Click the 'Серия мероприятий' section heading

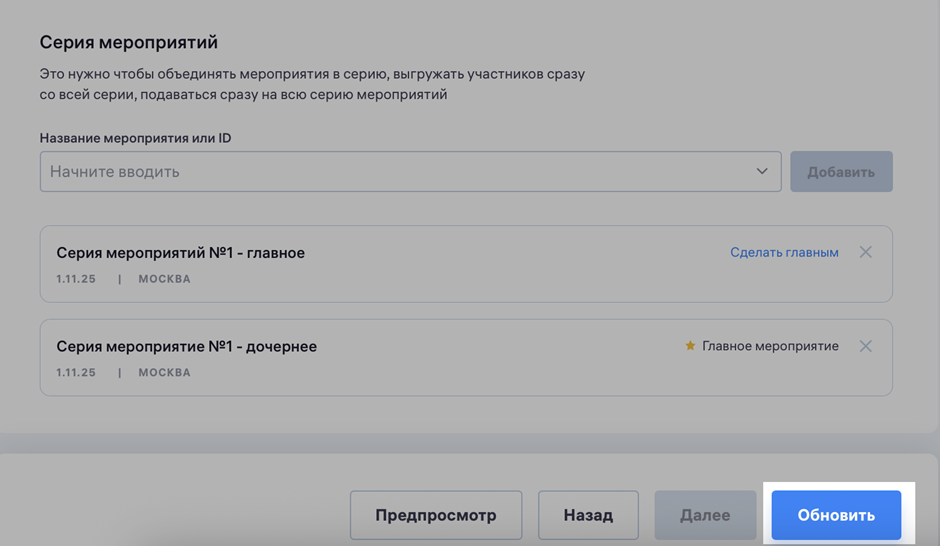tap(128, 42)
